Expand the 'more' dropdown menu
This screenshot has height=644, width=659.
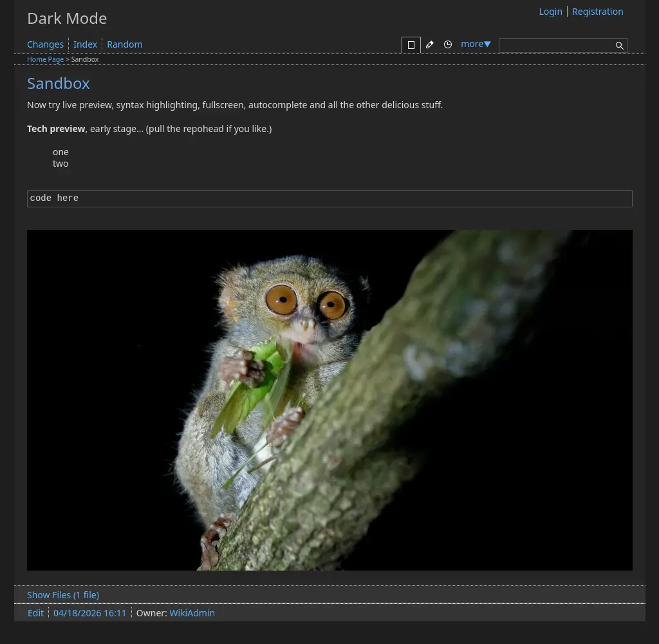pos(476,44)
